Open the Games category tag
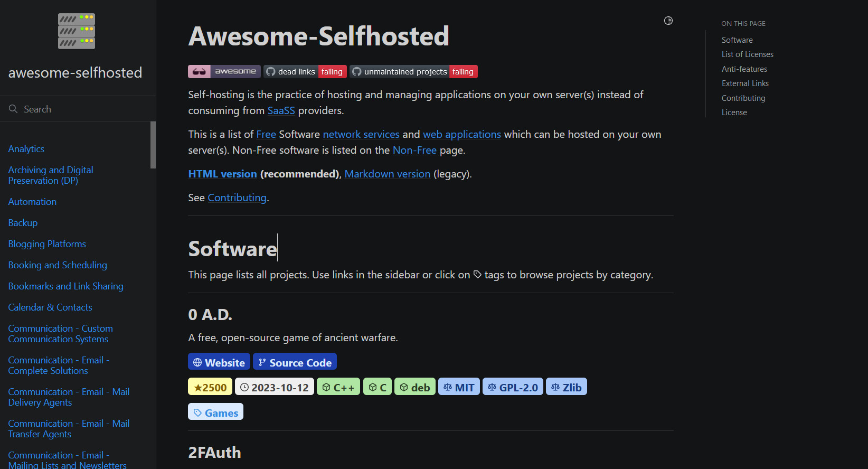 (x=215, y=412)
